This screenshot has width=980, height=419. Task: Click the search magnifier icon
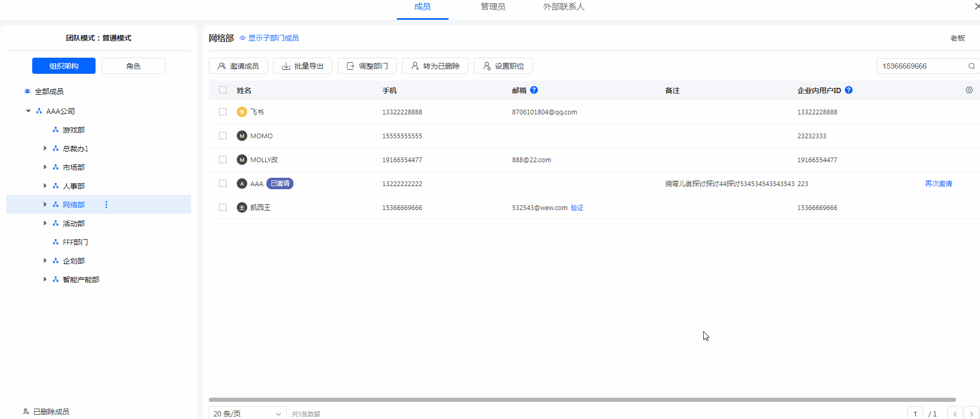(x=971, y=66)
